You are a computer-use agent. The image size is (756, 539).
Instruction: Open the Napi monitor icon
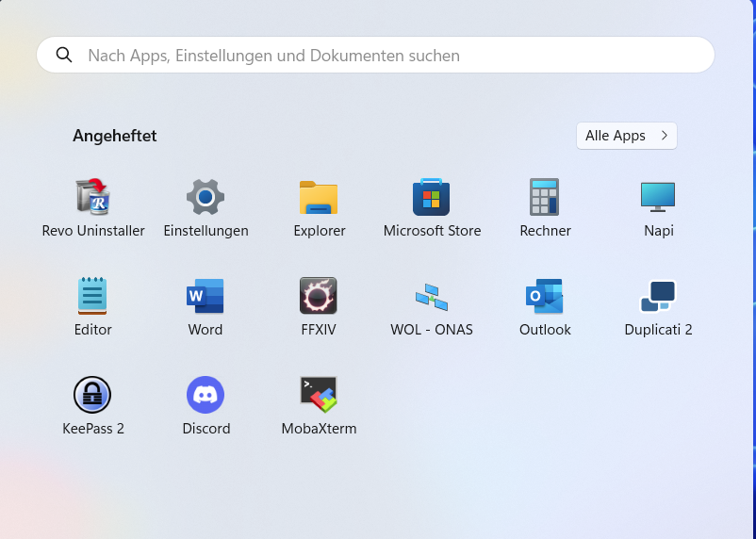point(658,197)
